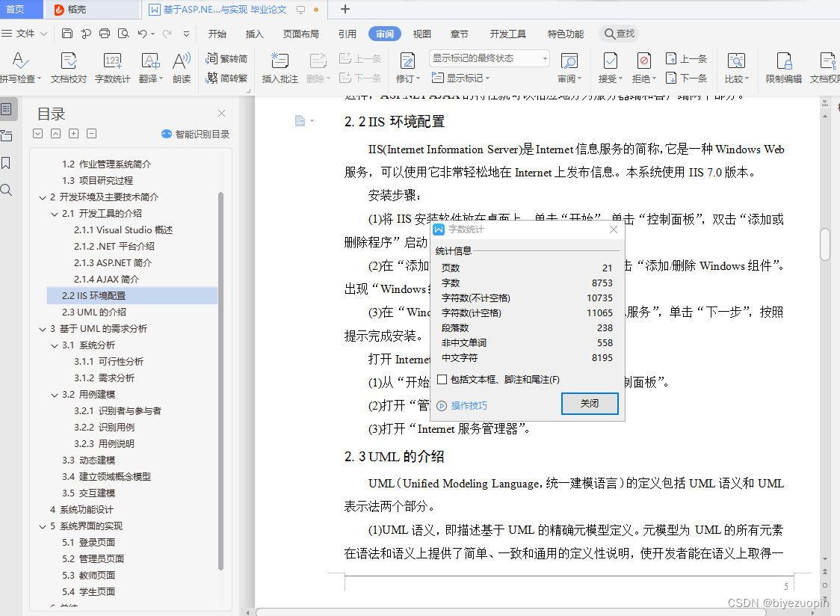840x616 pixels.
Task: Click 关闭 button in word count dialog
Action: pos(590,404)
